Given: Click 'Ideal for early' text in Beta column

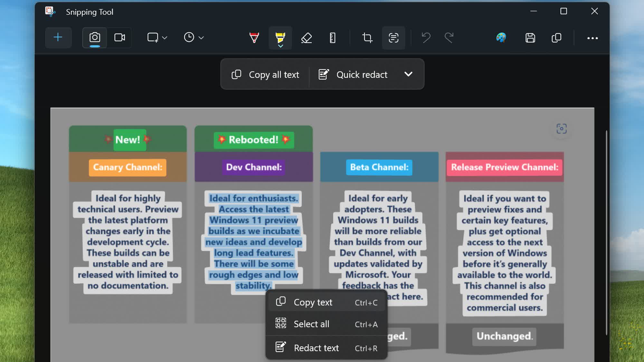Looking at the screenshot, I should click(378, 198).
